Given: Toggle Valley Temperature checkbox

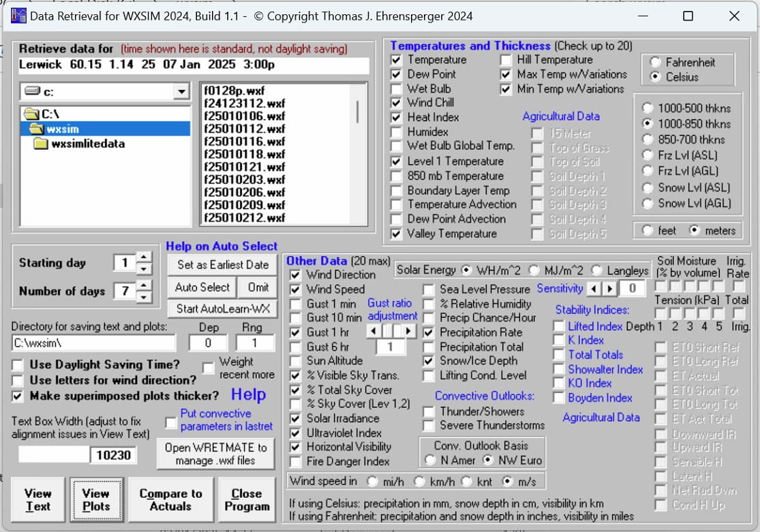Looking at the screenshot, I should pos(397,234).
